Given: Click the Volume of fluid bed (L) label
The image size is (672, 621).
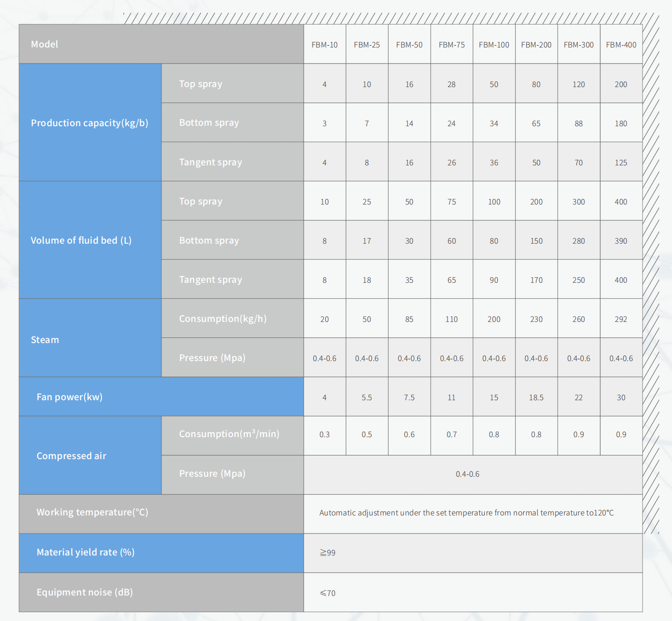Looking at the screenshot, I should [81, 240].
